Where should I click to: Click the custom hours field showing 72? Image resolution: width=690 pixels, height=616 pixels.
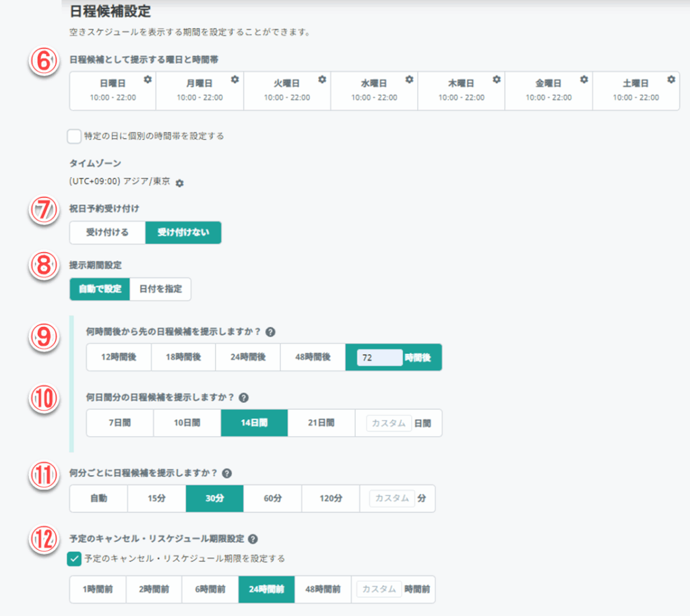point(379,357)
